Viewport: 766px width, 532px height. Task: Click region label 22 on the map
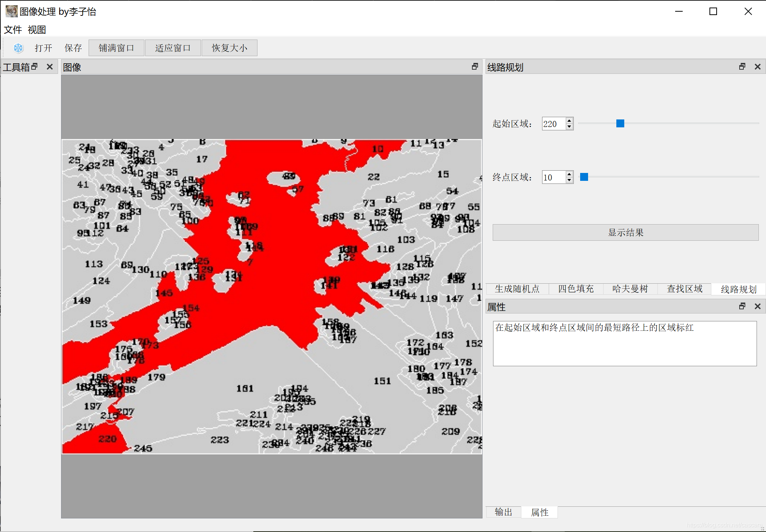pos(374,177)
